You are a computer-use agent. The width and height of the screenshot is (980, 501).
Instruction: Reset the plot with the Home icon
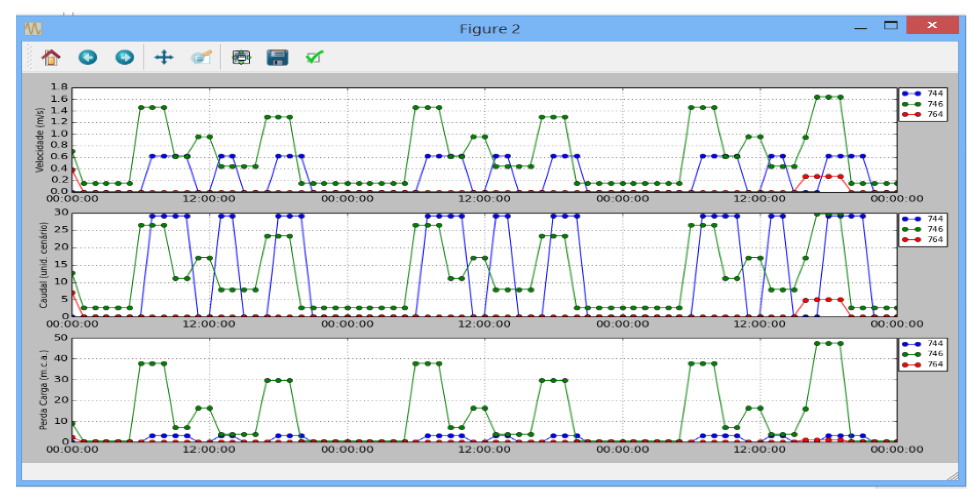pyautogui.click(x=51, y=58)
